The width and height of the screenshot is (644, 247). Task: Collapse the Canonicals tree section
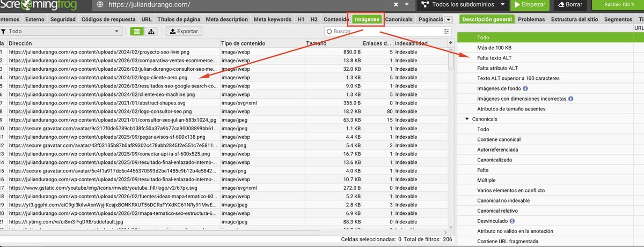click(x=466, y=119)
